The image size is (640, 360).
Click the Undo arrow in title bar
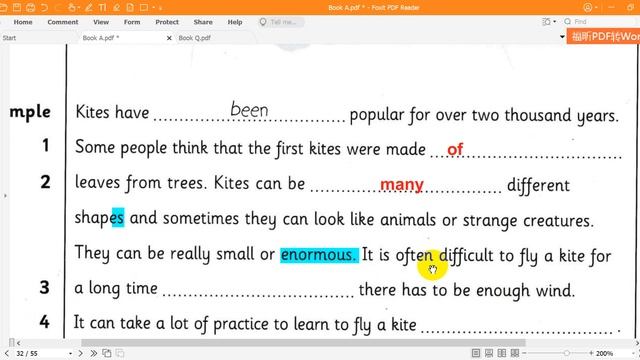(x=44, y=7)
